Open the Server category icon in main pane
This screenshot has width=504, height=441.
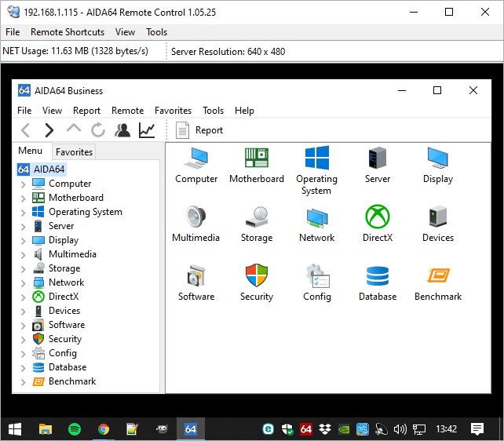coord(378,158)
